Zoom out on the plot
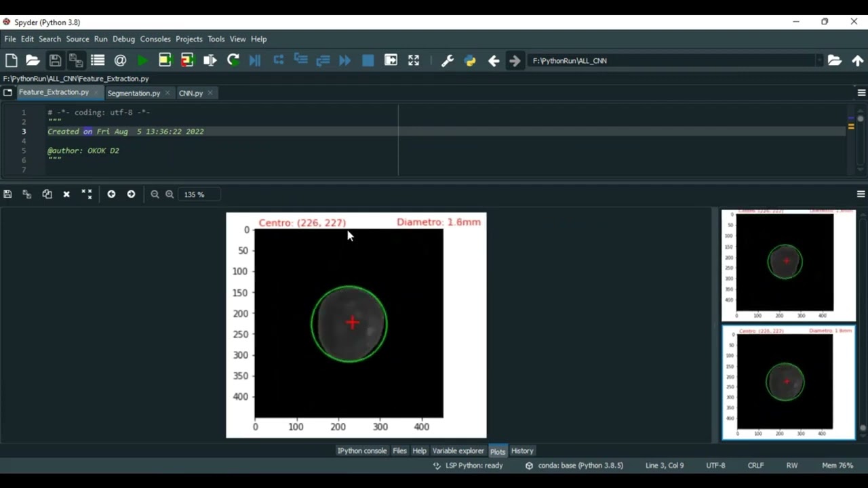 click(x=155, y=194)
